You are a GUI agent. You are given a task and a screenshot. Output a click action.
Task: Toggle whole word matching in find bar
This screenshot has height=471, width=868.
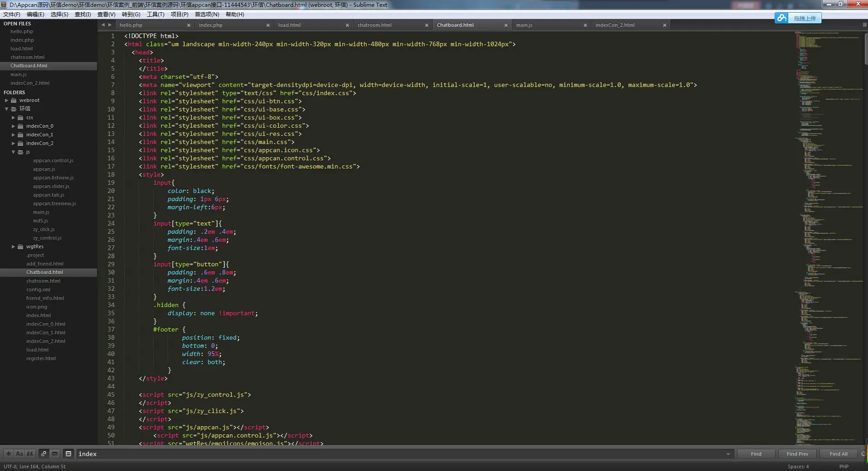[x=30, y=454]
